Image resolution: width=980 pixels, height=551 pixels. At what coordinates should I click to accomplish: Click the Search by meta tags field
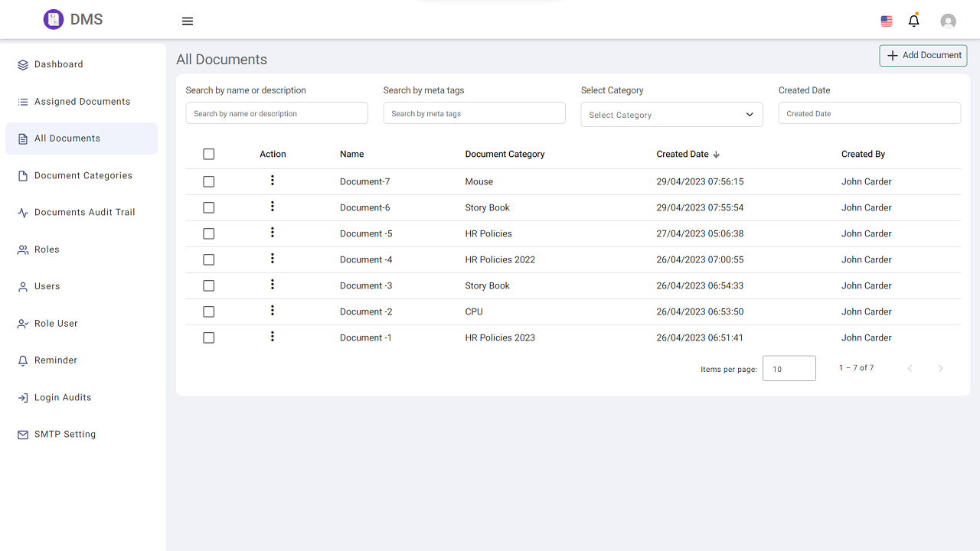(x=474, y=113)
